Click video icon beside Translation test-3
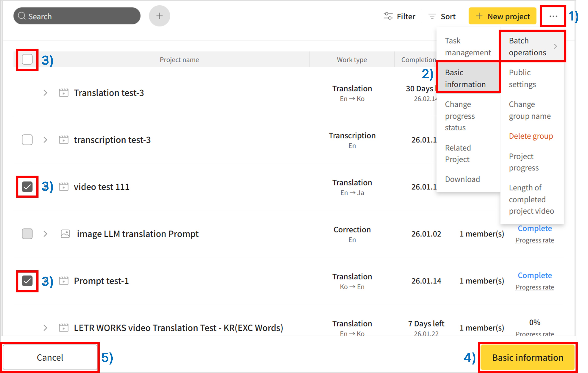The height and width of the screenshot is (373, 588). [x=63, y=93]
